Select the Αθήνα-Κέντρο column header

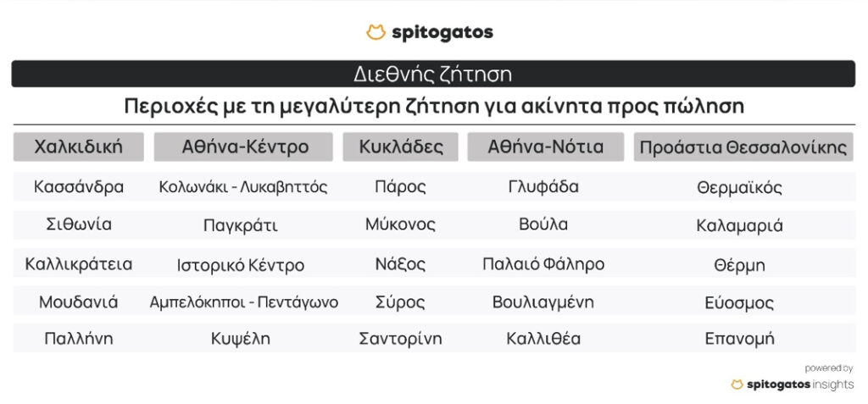click(x=243, y=147)
